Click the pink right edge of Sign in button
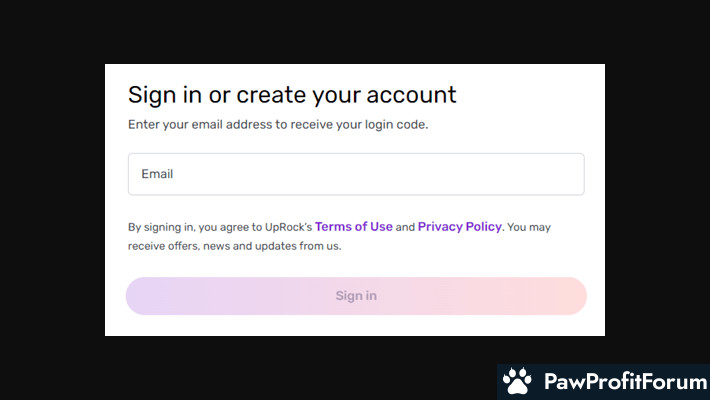This screenshot has width=710, height=400. tap(570, 296)
